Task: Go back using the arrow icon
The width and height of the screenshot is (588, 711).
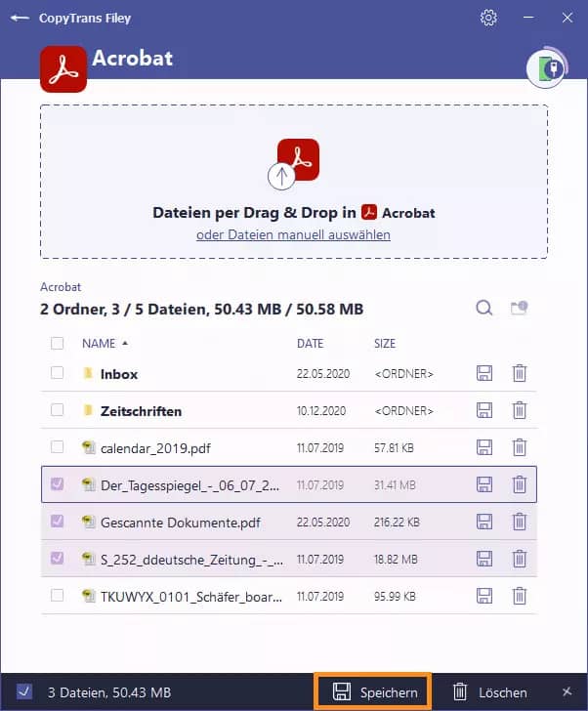Action: click(x=20, y=19)
